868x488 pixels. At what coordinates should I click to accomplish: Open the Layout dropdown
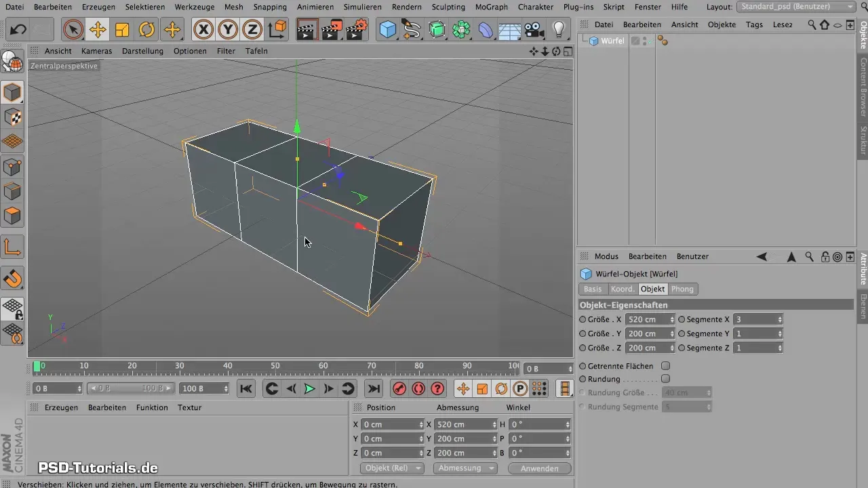pos(795,7)
